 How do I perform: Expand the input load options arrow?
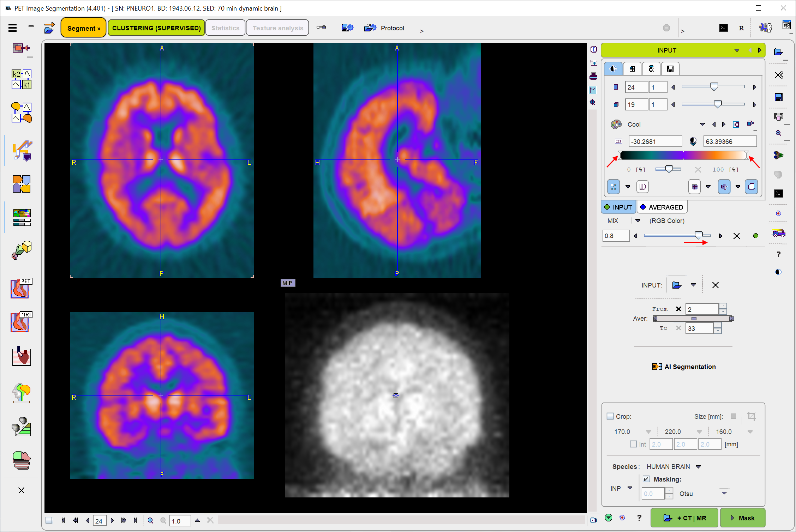tap(693, 285)
